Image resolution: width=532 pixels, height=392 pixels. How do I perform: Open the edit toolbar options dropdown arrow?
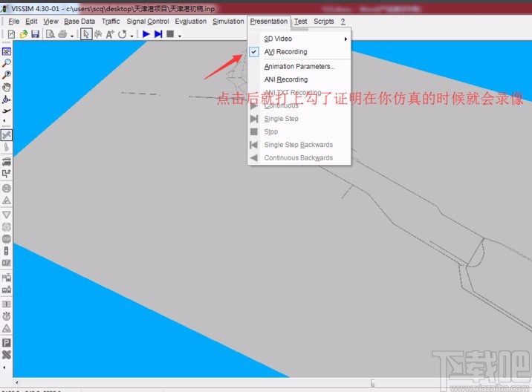coord(132,36)
